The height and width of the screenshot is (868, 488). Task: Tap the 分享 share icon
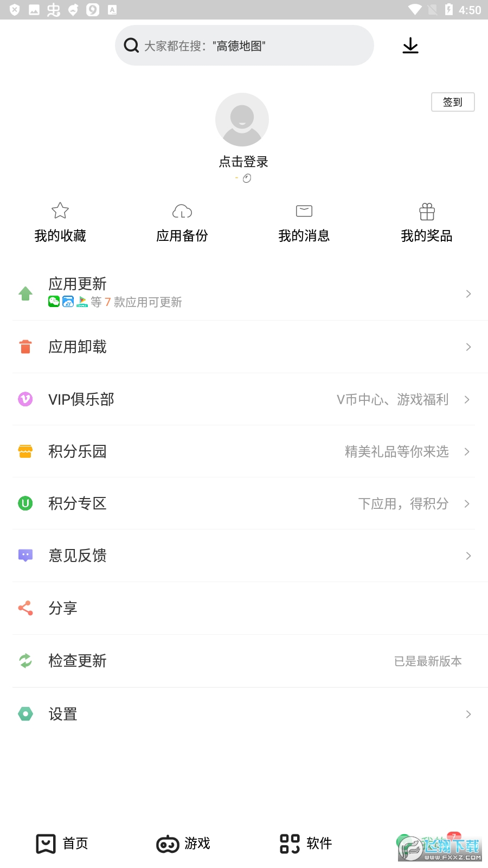click(25, 608)
